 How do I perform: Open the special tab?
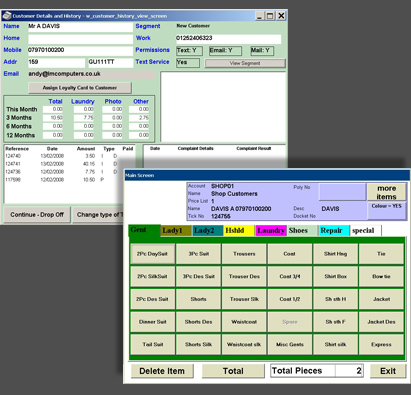(365, 231)
